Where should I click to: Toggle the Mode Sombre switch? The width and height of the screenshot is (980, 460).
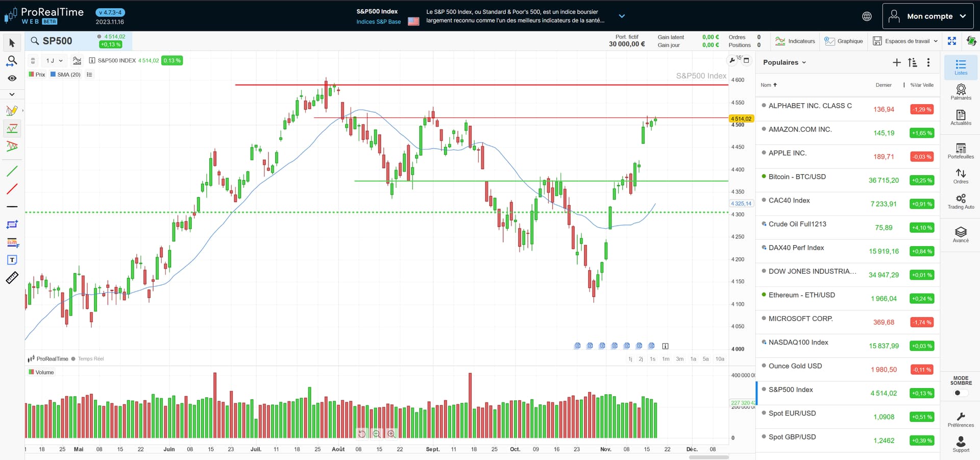pyautogui.click(x=961, y=393)
